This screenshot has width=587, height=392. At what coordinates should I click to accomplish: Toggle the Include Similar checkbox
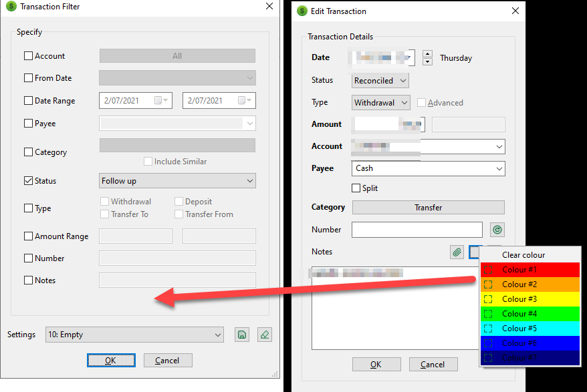[148, 161]
